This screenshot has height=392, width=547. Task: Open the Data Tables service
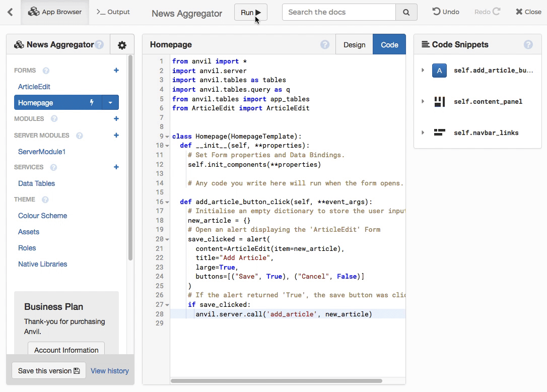tap(37, 183)
